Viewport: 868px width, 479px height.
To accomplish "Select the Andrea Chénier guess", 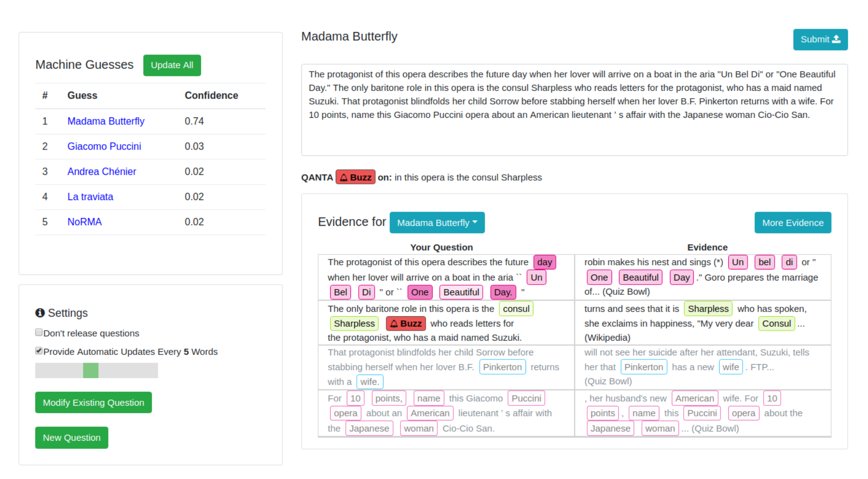I will point(102,172).
